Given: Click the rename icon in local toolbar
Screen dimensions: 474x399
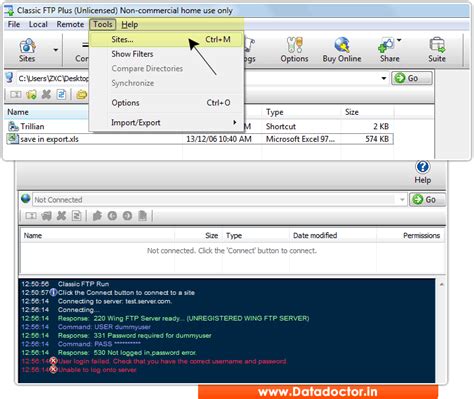Looking at the screenshot, I should [16, 95].
